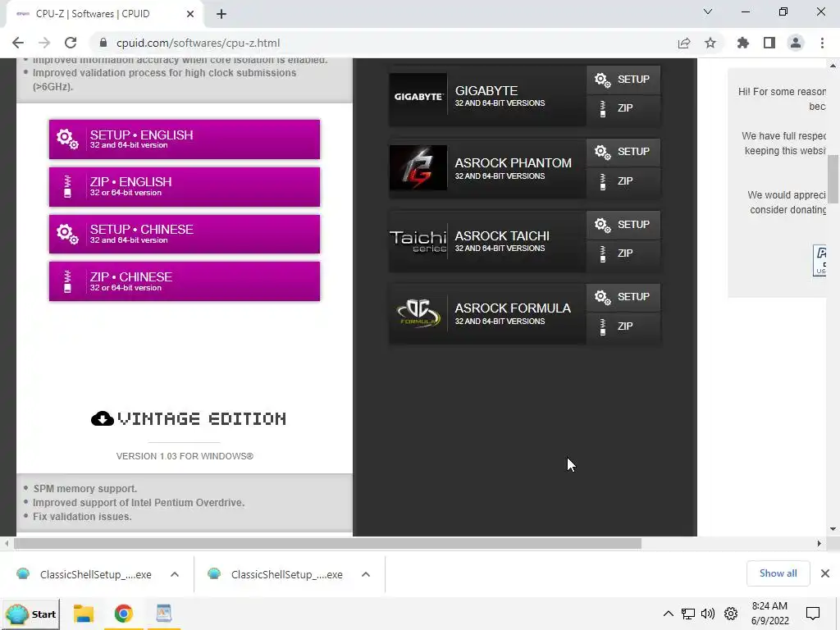Click the Vintage Edition cloud download icon

(x=103, y=418)
